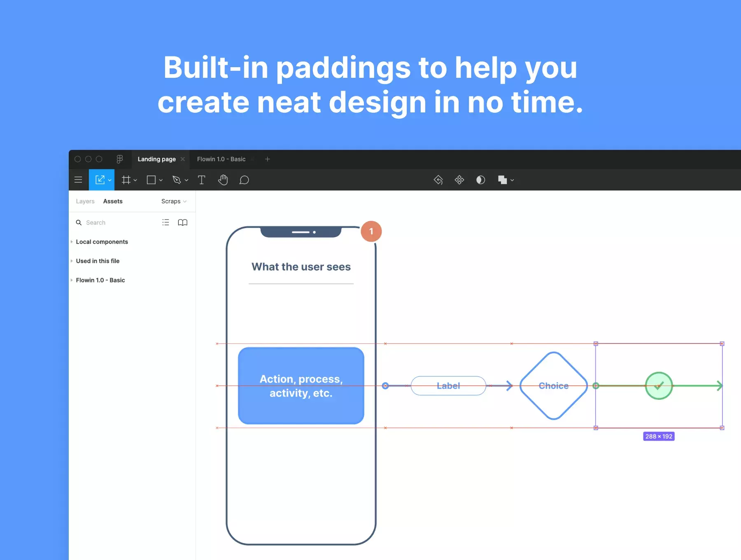The image size is (741, 560).
Task: Switch to the Layers tab
Action: (85, 201)
